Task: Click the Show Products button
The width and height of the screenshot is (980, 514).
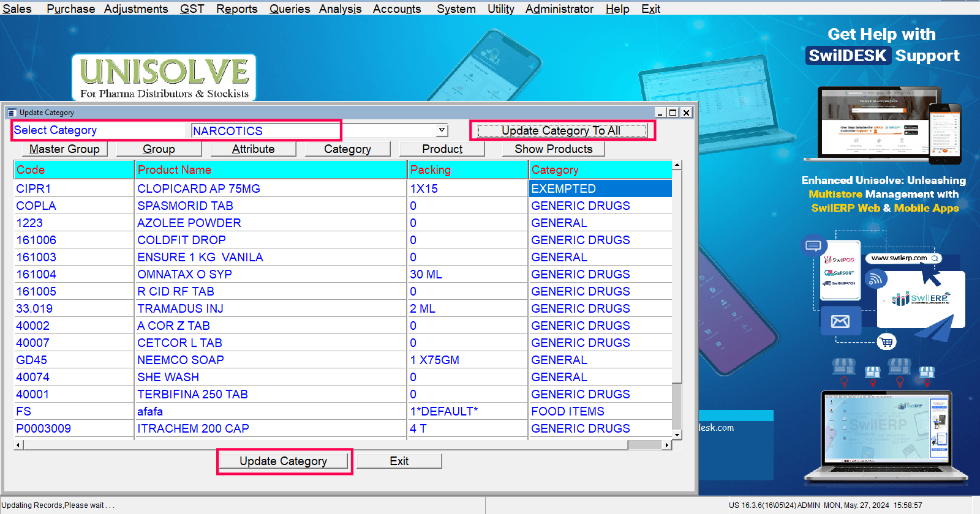Action: coord(554,149)
